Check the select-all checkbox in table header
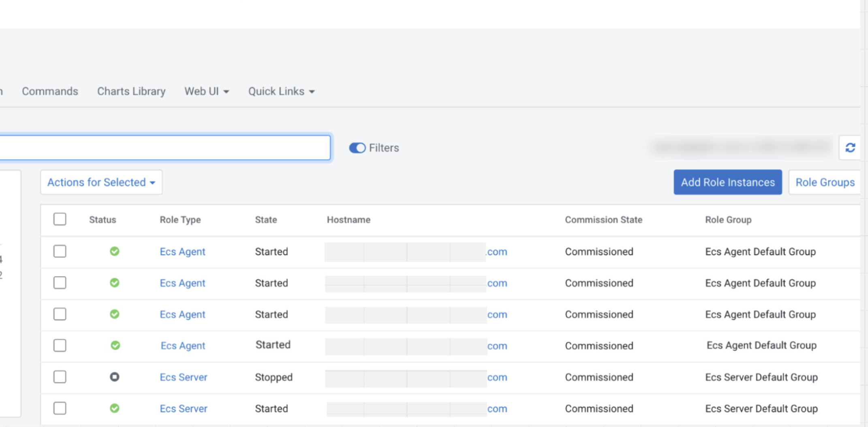The height and width of the screenshot is (427, 868). tap(60, 220)
